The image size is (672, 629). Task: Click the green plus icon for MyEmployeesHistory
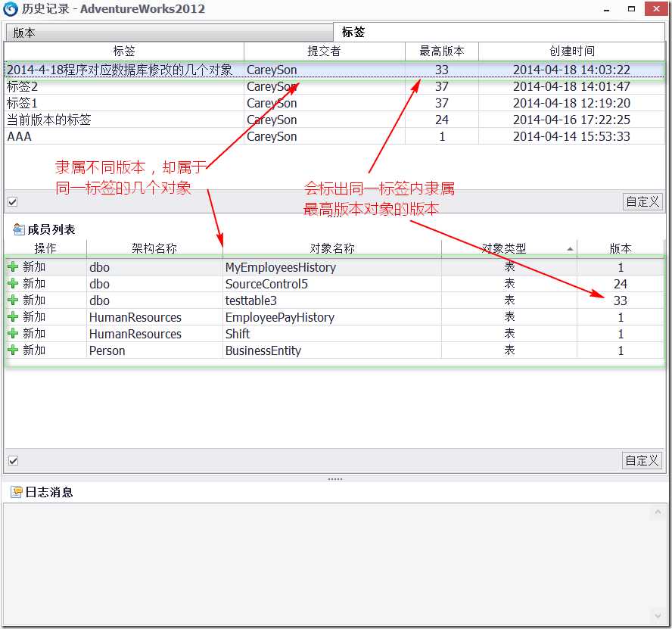point(13,266)
